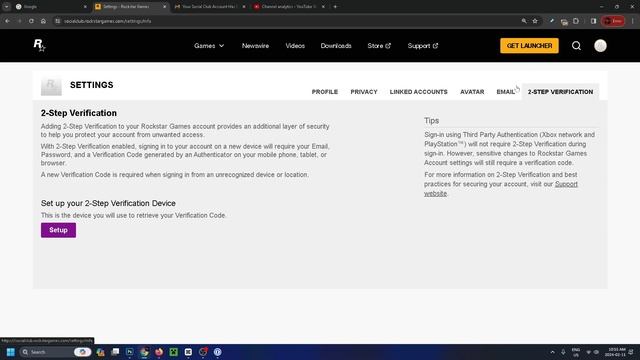
Task: Open the taskbar clock and date
Action: click(x=616, y=352)
